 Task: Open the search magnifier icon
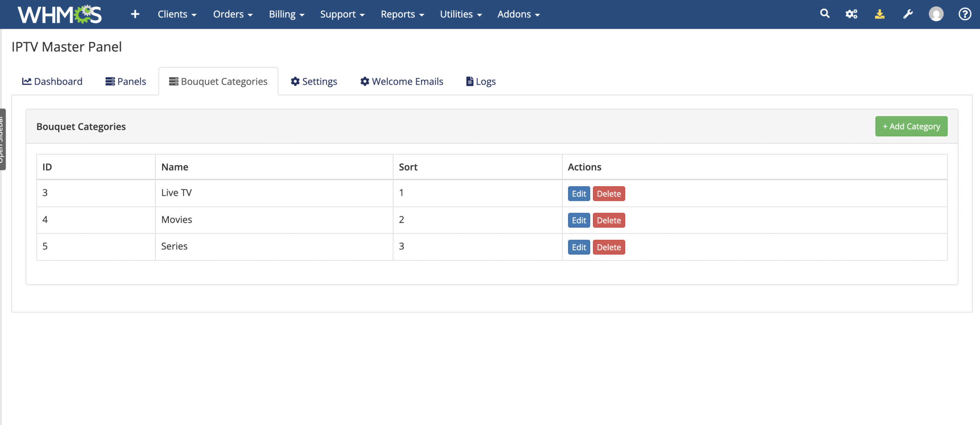click(825, 14)
